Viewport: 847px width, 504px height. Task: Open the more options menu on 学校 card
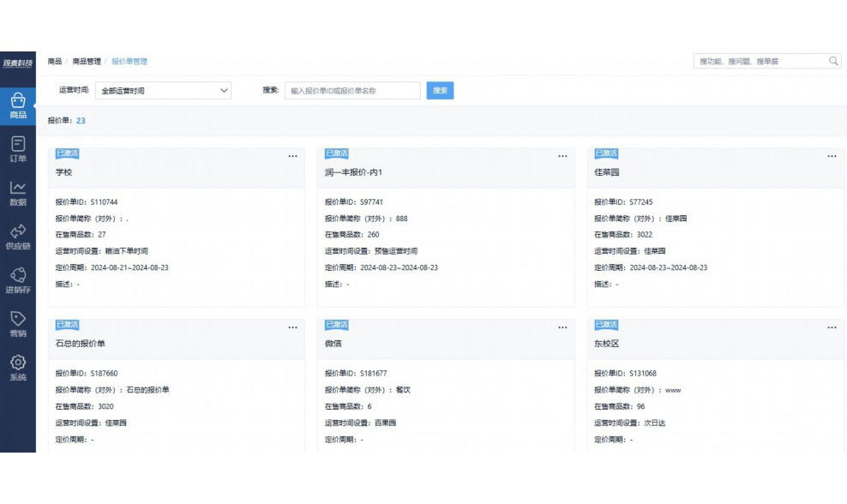(292, 155)
